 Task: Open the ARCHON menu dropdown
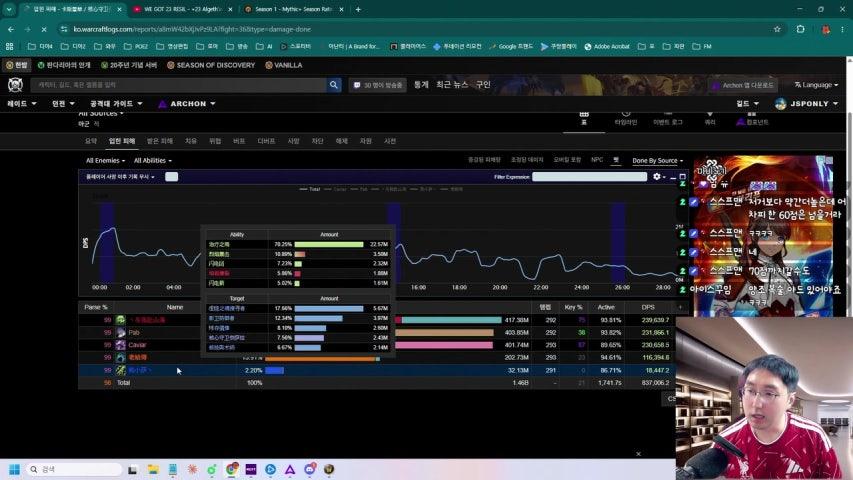point(187,104)
